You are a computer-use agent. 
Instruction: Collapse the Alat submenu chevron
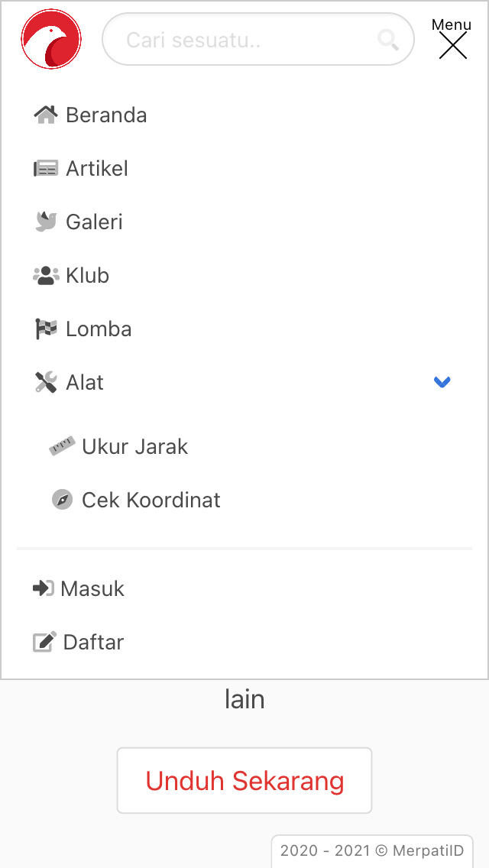point(442,382)
